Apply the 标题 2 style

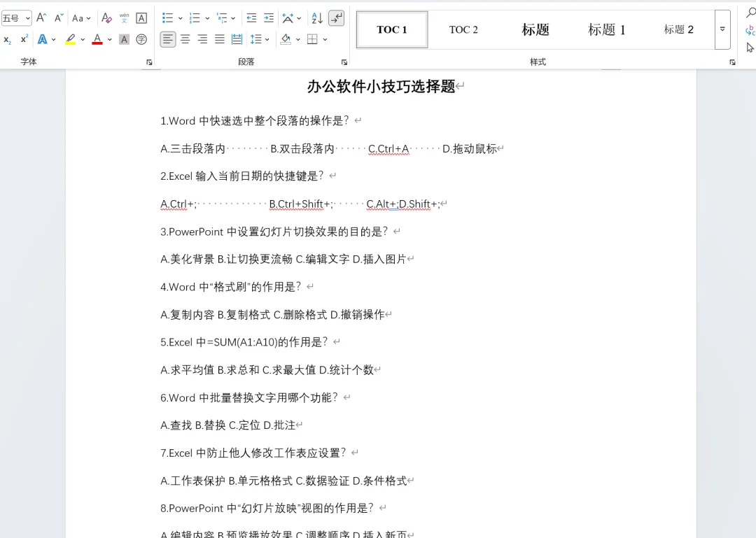pyautogui.click(x=678, y=29)
